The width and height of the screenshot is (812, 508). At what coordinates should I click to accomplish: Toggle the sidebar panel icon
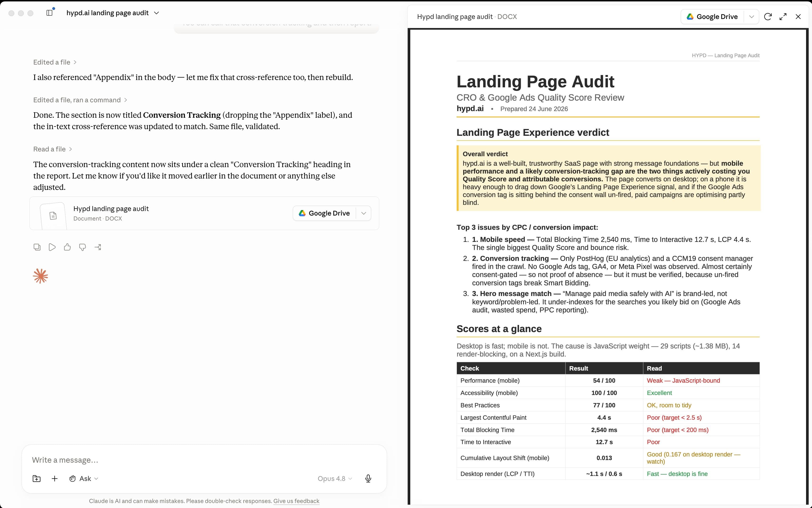pyautogui.click(x=49, y=13)
